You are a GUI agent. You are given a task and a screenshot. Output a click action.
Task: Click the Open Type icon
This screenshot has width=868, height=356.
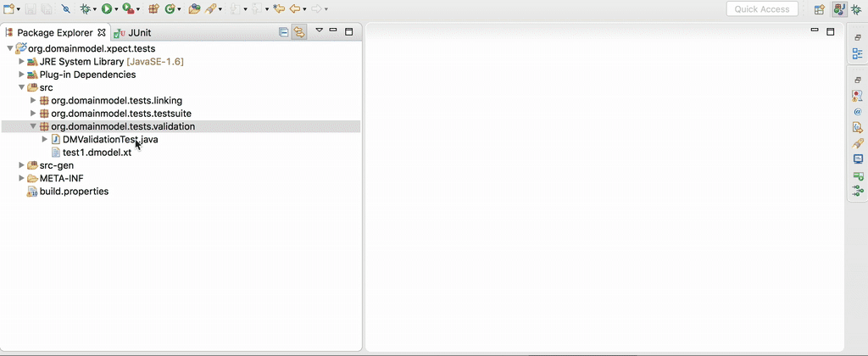[194, 8]
